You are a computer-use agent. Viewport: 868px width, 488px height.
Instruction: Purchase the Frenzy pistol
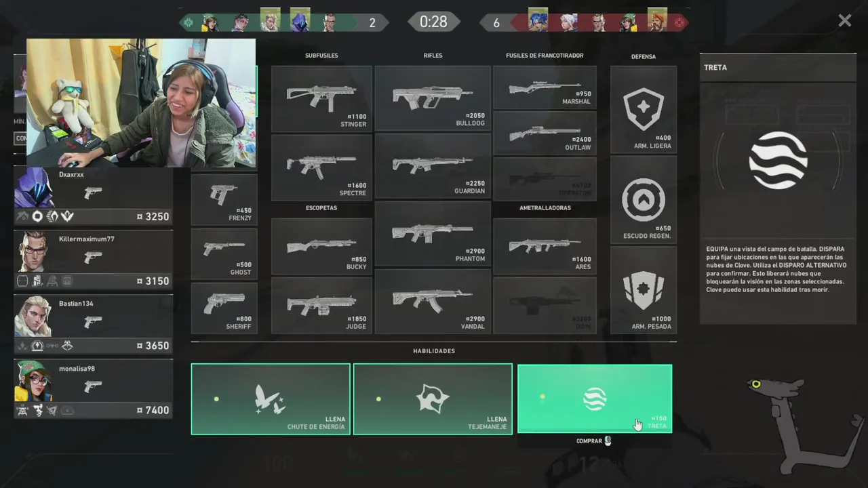[224, 200]
